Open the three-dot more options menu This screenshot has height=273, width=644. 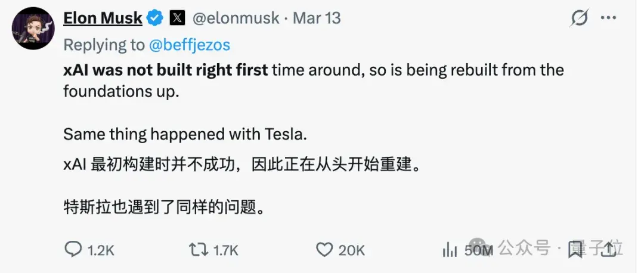609,18
